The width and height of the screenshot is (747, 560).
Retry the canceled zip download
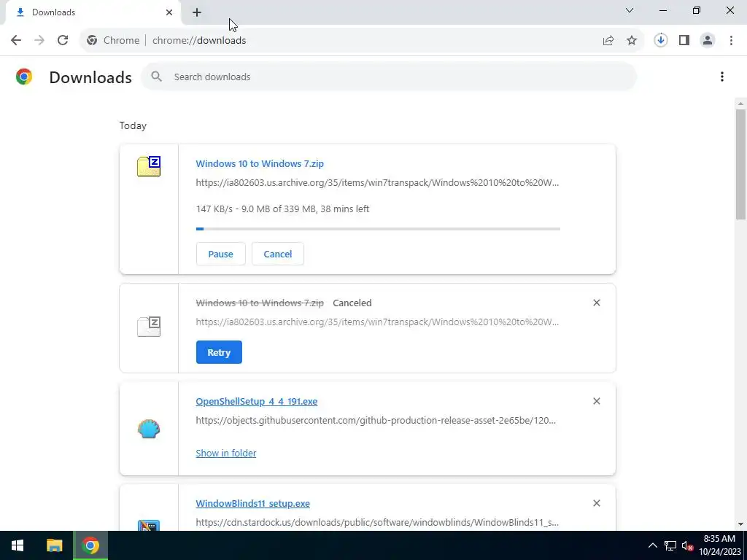(219, 352)
